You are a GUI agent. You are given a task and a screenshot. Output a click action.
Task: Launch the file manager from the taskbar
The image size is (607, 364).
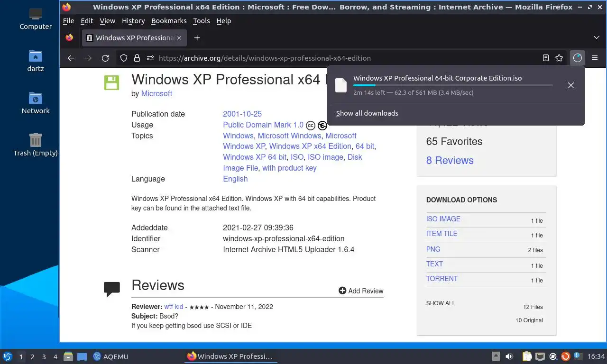tap(68, 356)
